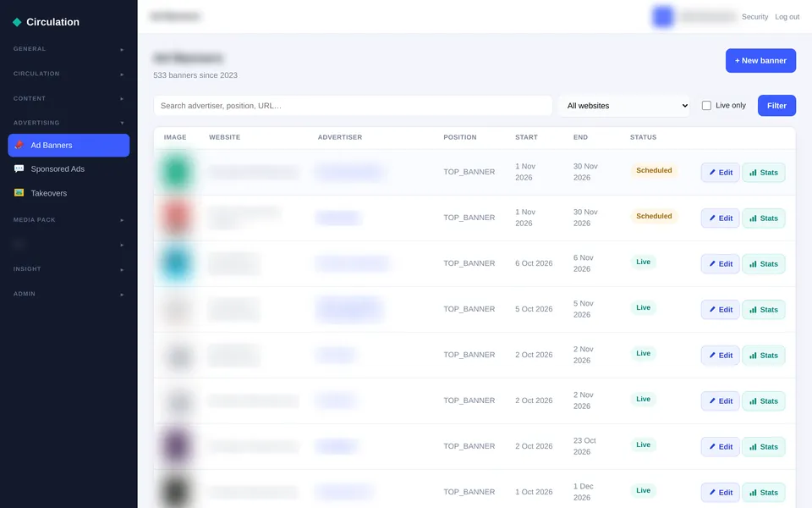812x508 pixels.
Task: Edit the first Scheduled 1 Nov banner
Action: point(721,173)
